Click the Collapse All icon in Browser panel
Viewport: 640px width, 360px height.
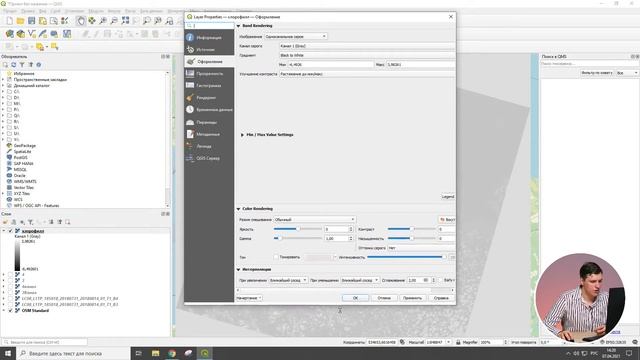pos(30,65)
